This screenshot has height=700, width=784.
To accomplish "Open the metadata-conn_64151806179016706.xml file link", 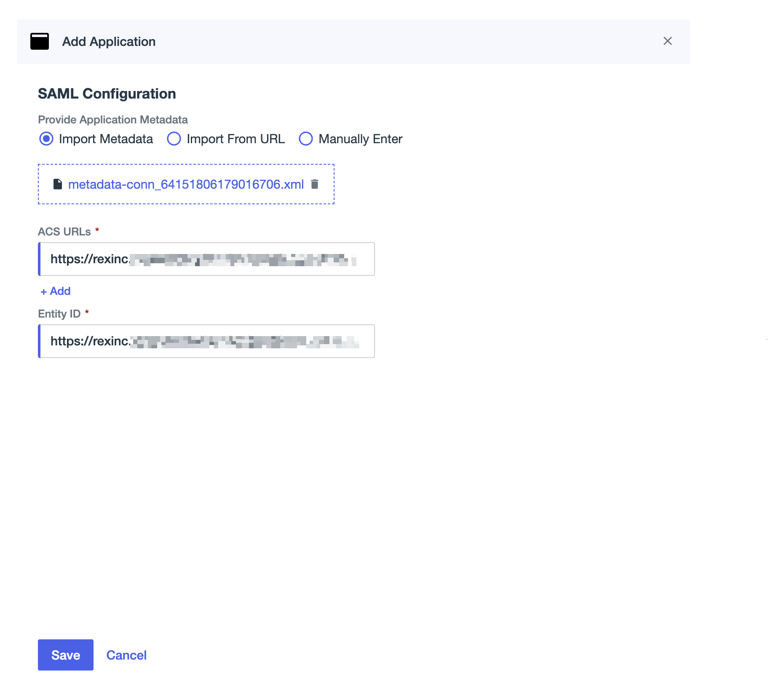I will pos(186,184).
